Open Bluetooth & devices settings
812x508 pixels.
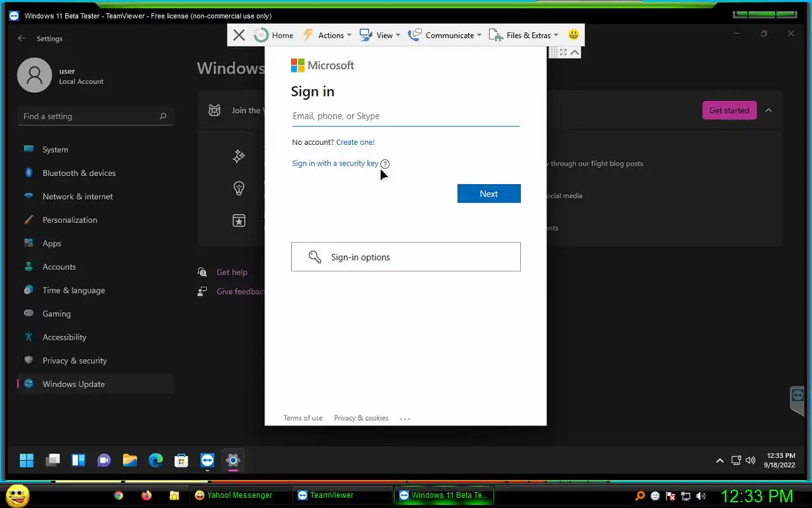[95, 173]
